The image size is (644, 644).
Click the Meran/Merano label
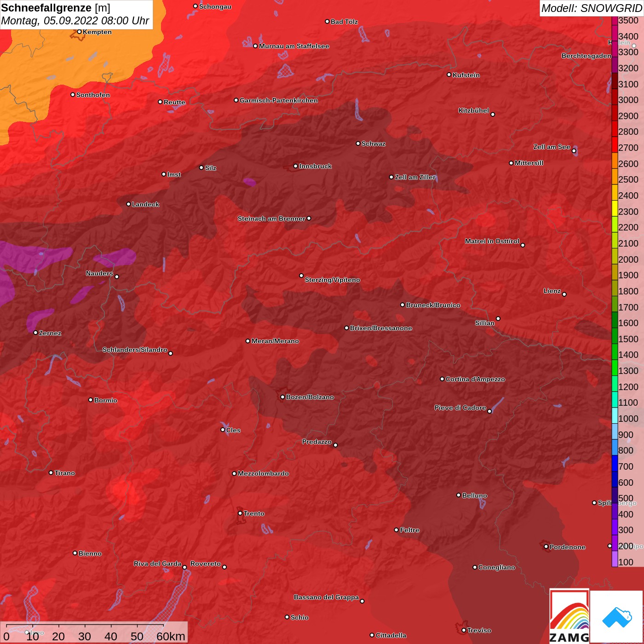tap(275, 341)
